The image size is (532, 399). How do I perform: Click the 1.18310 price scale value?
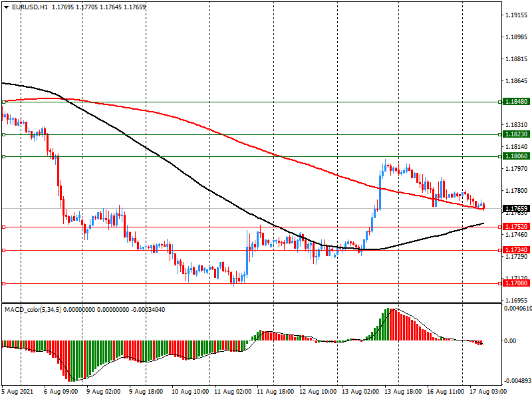[x=517, y=125]
